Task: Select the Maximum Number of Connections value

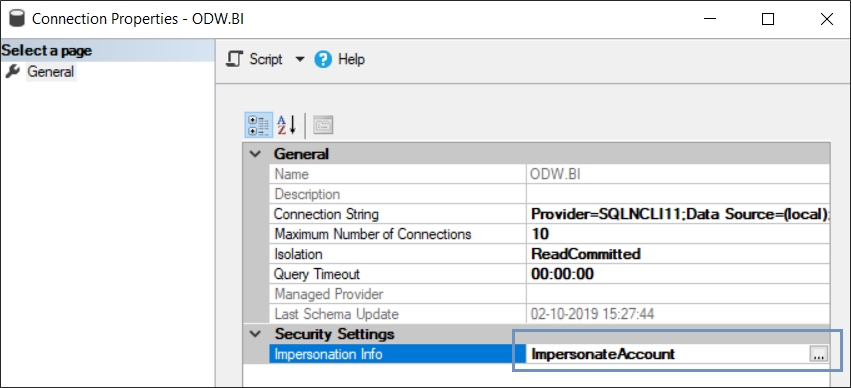Action: [678, 234]
